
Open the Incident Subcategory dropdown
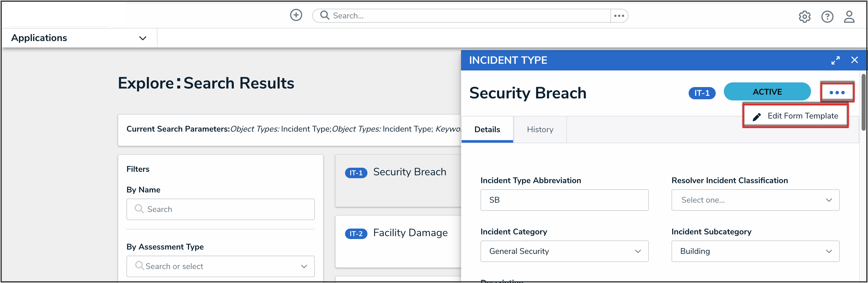[755, 251]
